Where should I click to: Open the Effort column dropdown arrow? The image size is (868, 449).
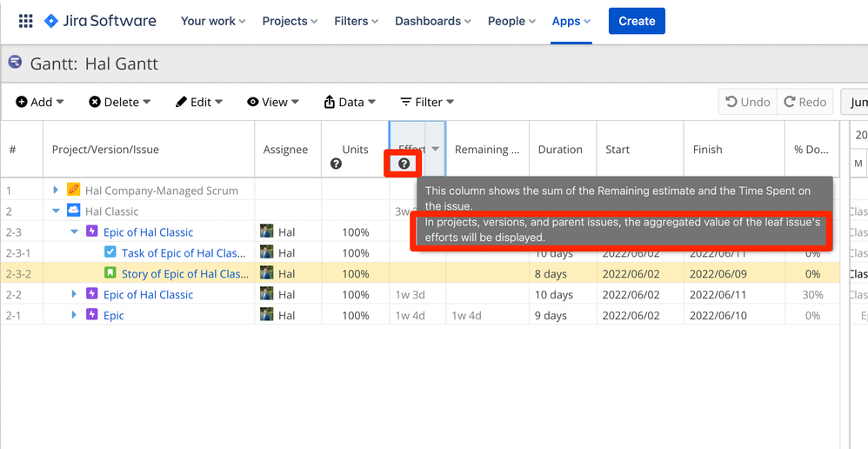tap(436, 149)
